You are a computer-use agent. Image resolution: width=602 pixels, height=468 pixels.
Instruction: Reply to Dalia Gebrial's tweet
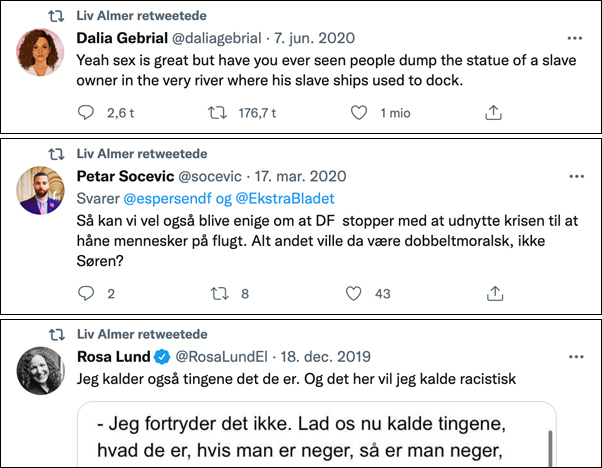pyautogui.click(x=86, y=113)
